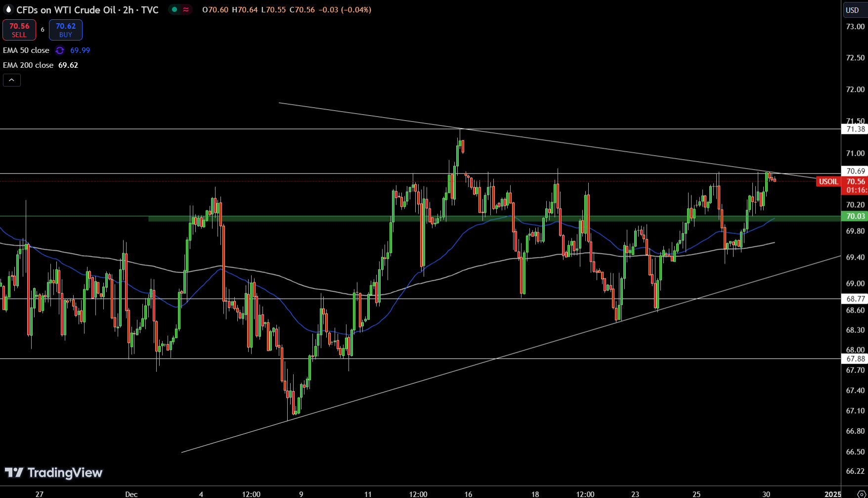
Task: Click the 71.38 price axis label
Action: coord(855,129)
